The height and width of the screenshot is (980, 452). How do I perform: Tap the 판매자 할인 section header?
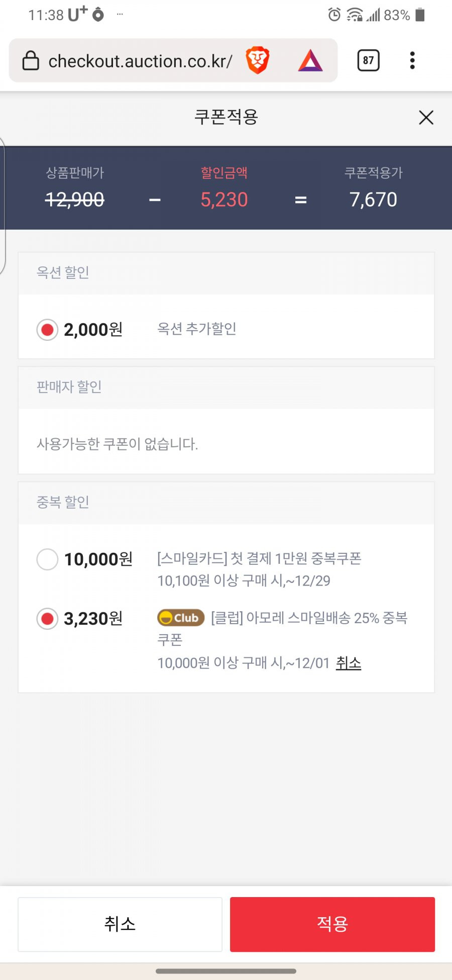pos(226,387)
